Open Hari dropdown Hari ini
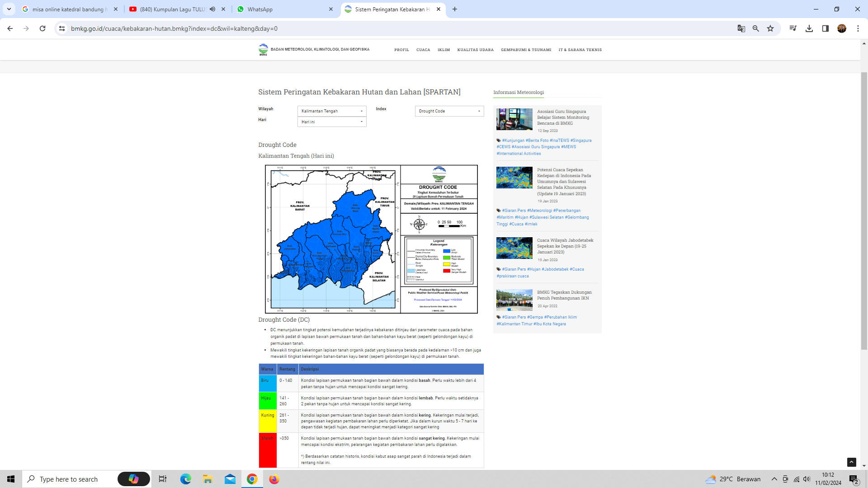 click(332, 122)
